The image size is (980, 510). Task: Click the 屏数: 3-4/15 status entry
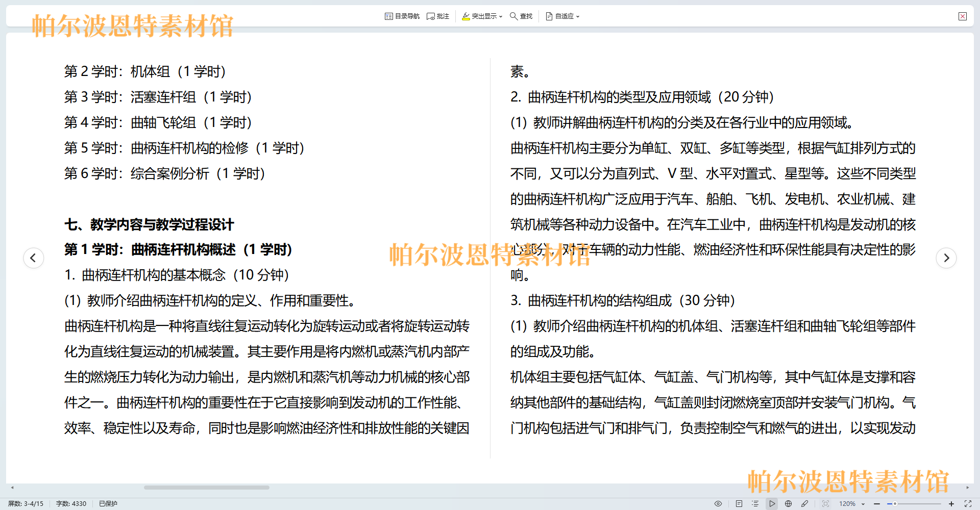[26, 503]
